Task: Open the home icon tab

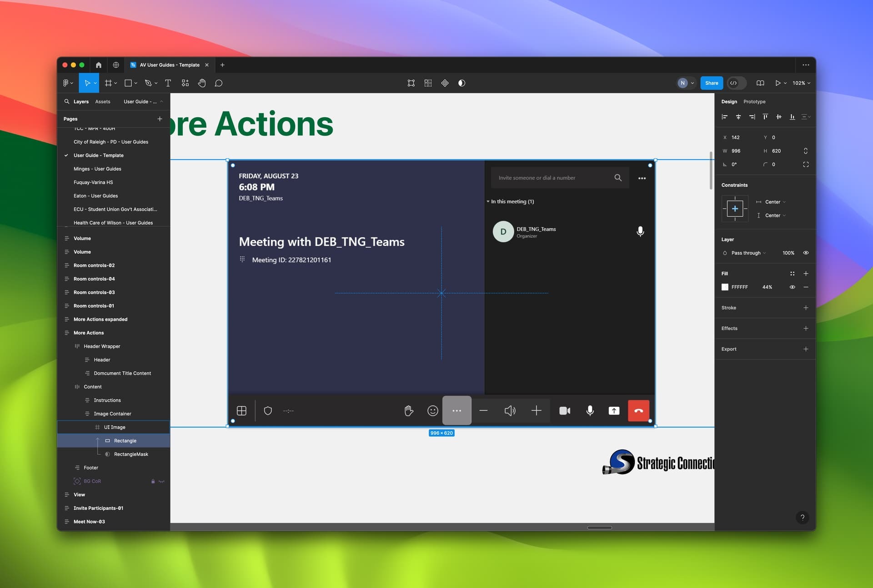Action: (98, 65)
